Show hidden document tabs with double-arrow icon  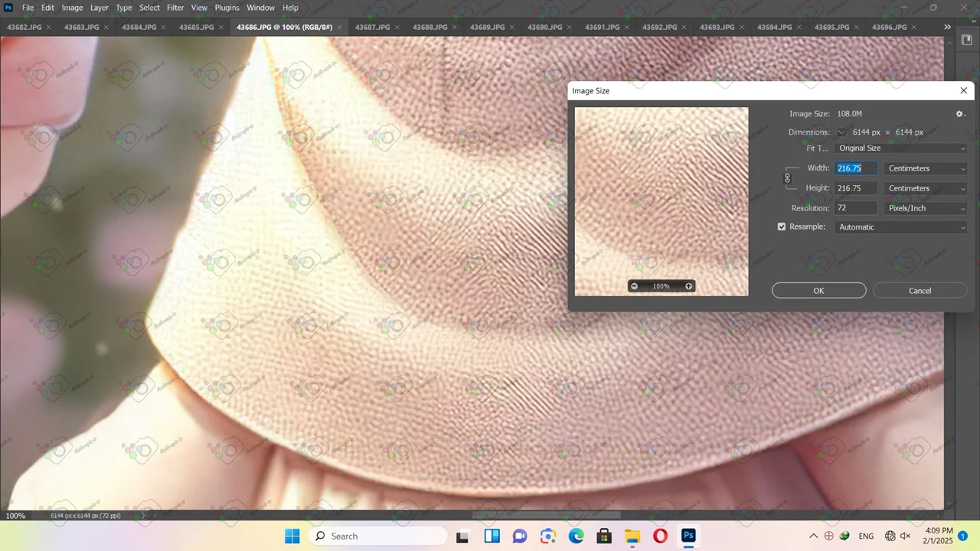[948, 27]
